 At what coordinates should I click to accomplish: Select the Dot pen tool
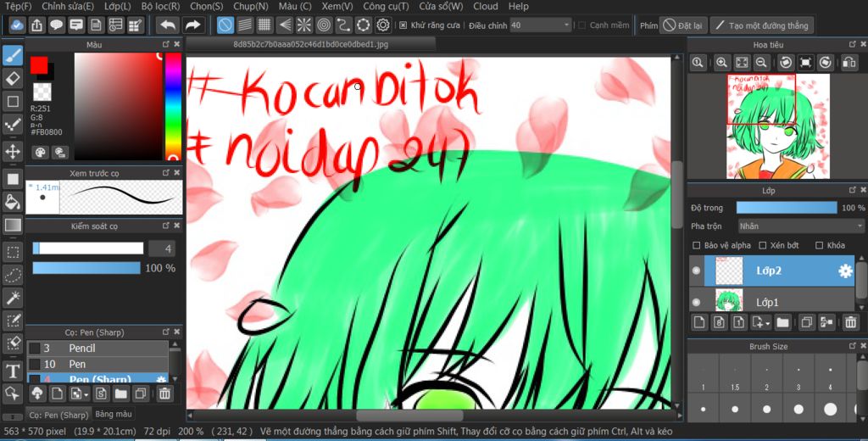[x=13, y=126]
